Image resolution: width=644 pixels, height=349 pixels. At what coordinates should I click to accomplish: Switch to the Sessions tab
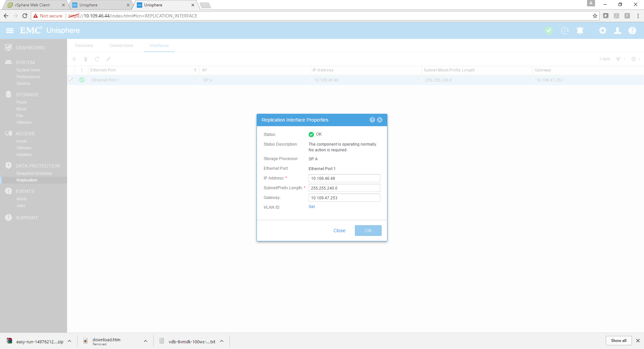(x=84, y=46)
